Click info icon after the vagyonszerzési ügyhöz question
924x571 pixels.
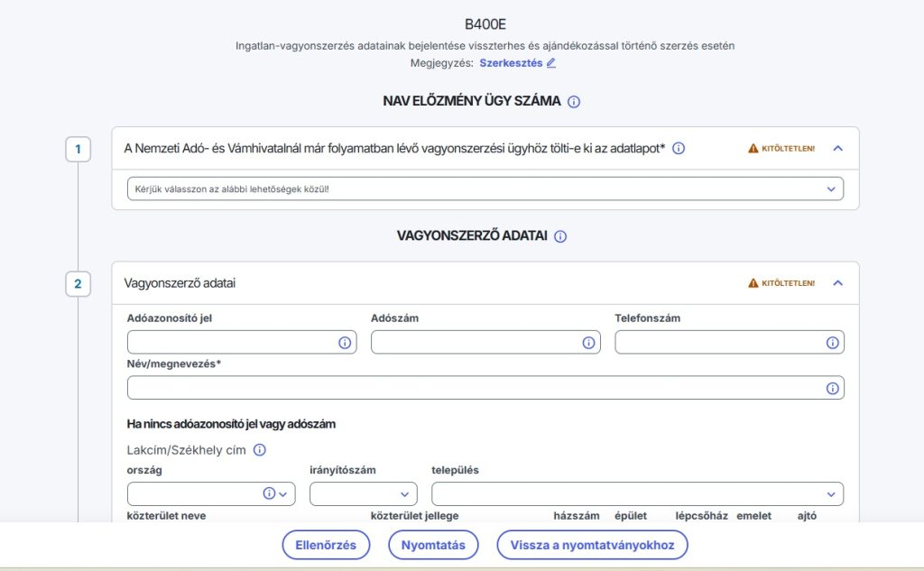(679, 149)
